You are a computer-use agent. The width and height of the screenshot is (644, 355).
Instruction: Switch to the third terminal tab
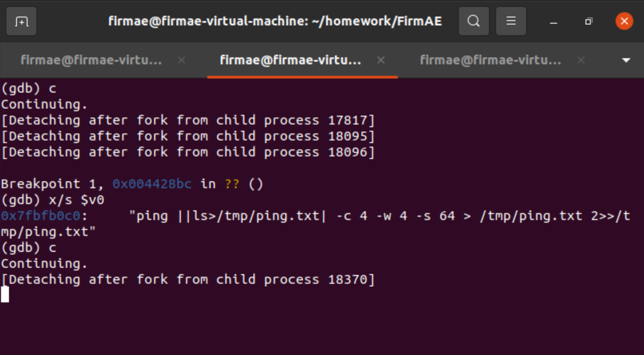click(x=490, y=60)
